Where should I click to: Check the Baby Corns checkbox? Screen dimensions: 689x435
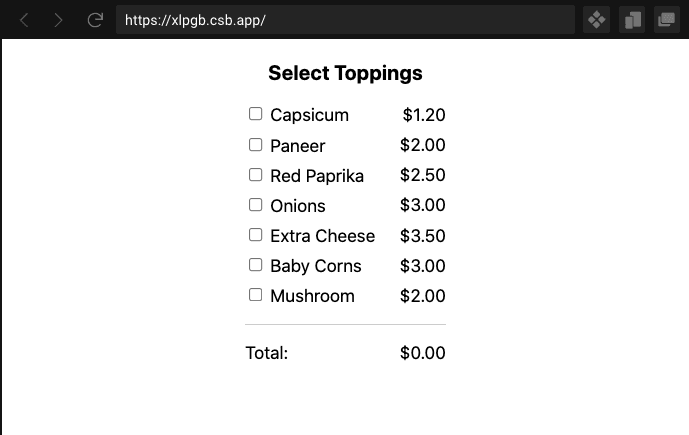pyautogui.click(x=255, y=265)
